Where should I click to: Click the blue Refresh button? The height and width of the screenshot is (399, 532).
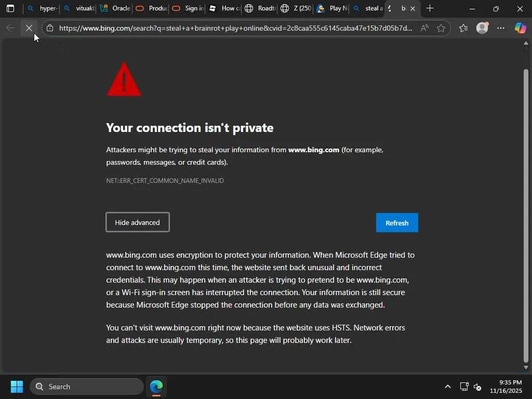tap(397, 223)
